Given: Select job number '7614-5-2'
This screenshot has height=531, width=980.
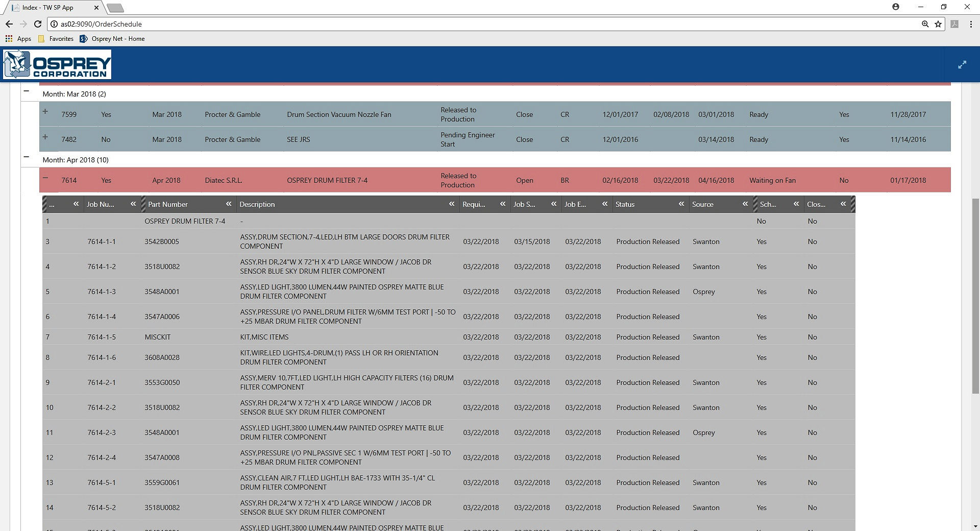Looking at the screenshot, I should click(102, 508).
